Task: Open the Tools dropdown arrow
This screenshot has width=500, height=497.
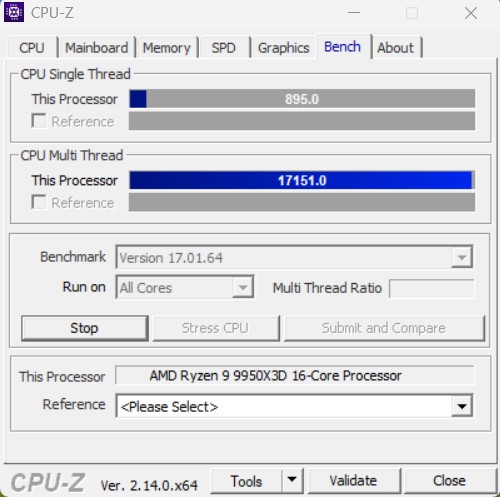Action: click(x=292, y=480)
